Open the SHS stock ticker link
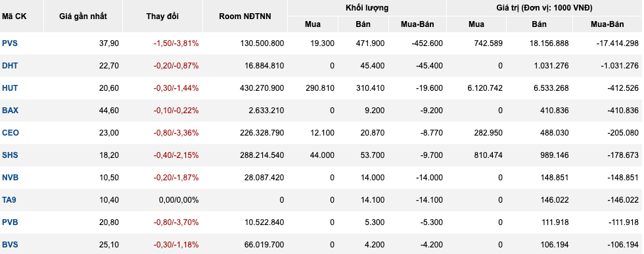Image resolution: width=644 pixels, height=254 pixels. pyautogui.click(x=10, y=155)
